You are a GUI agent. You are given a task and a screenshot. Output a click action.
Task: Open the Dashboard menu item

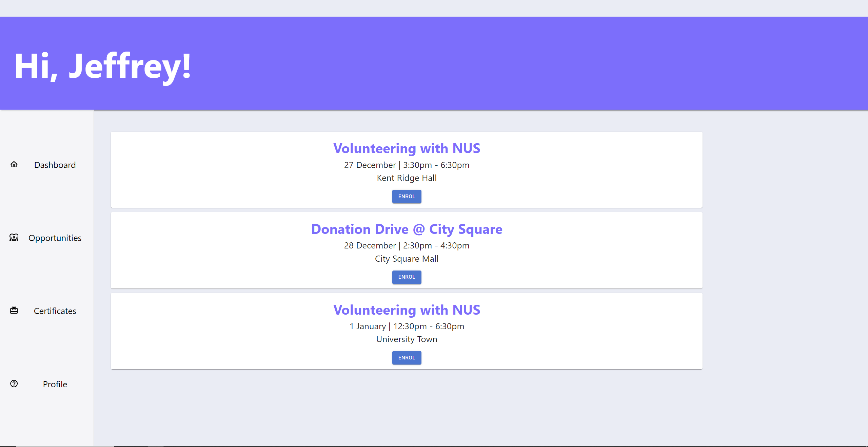(55, 165)
